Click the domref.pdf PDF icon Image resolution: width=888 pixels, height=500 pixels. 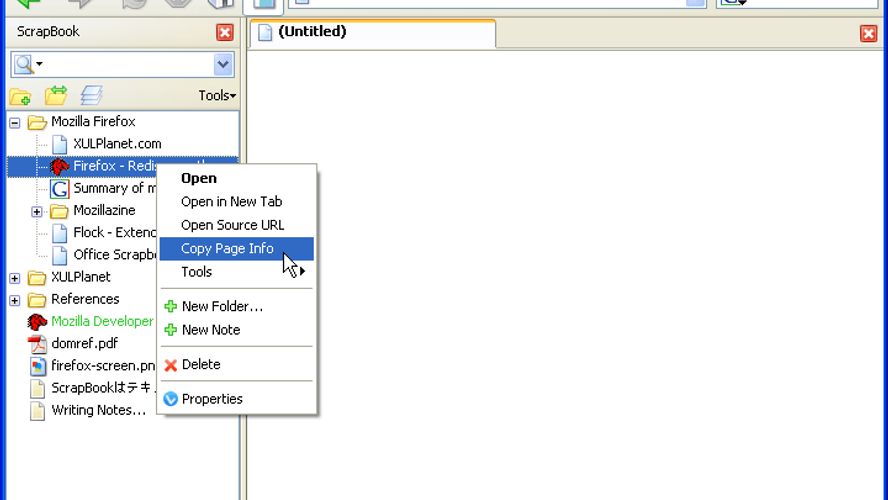tap(37, 344)
